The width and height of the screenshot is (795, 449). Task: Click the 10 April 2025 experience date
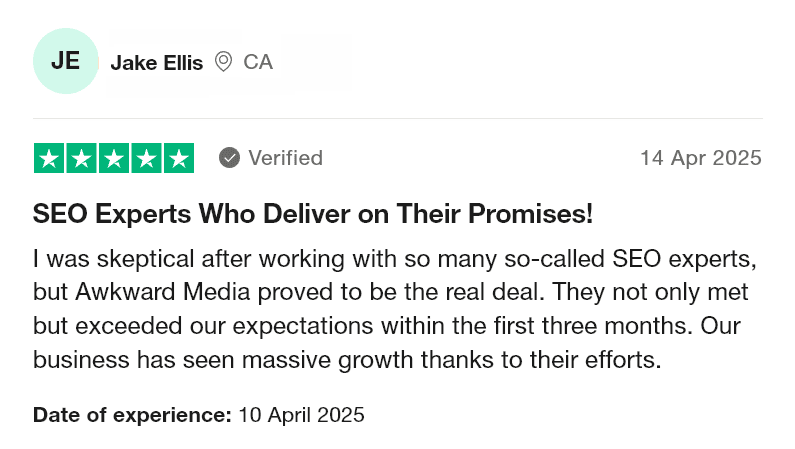(301, 415)
